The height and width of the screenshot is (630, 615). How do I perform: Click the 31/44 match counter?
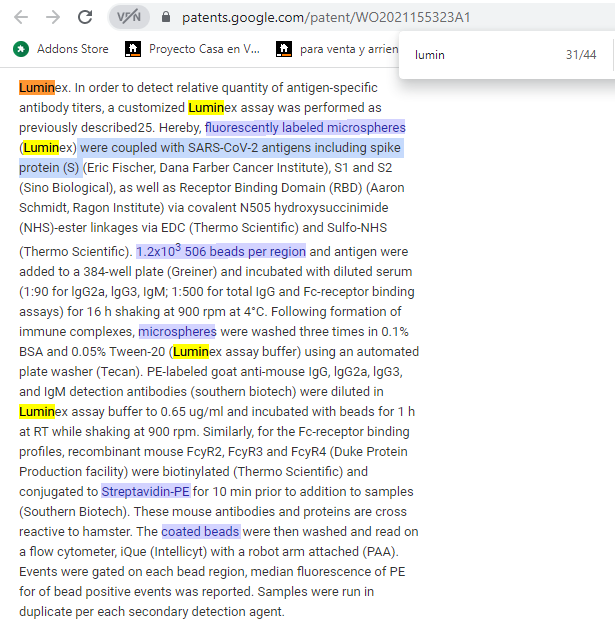(x=580, y=55)
